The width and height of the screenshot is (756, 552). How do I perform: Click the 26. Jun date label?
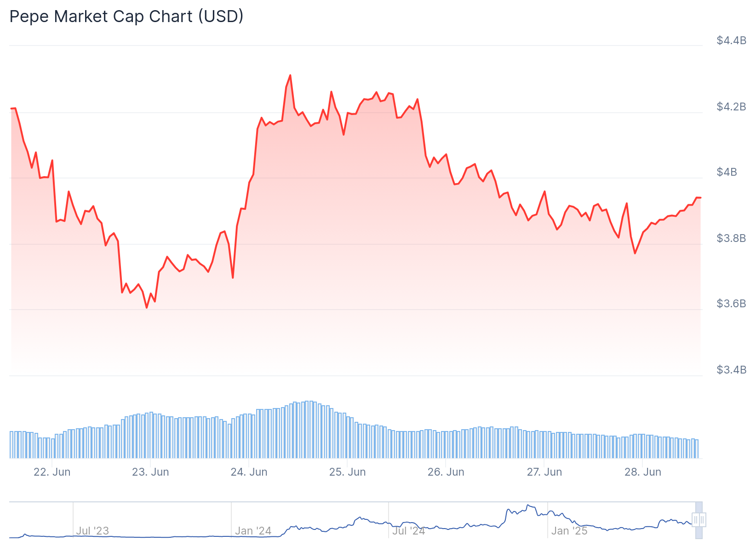(x=446, y=472)
